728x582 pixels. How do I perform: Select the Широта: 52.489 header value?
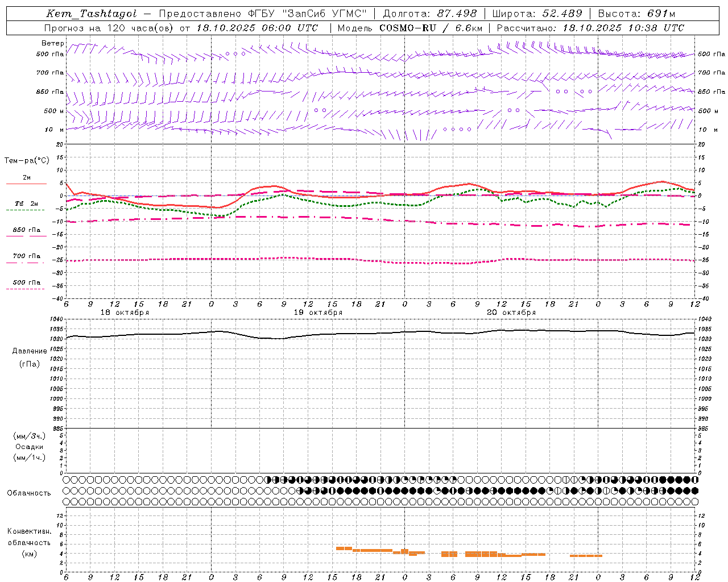tap(537, 14)
